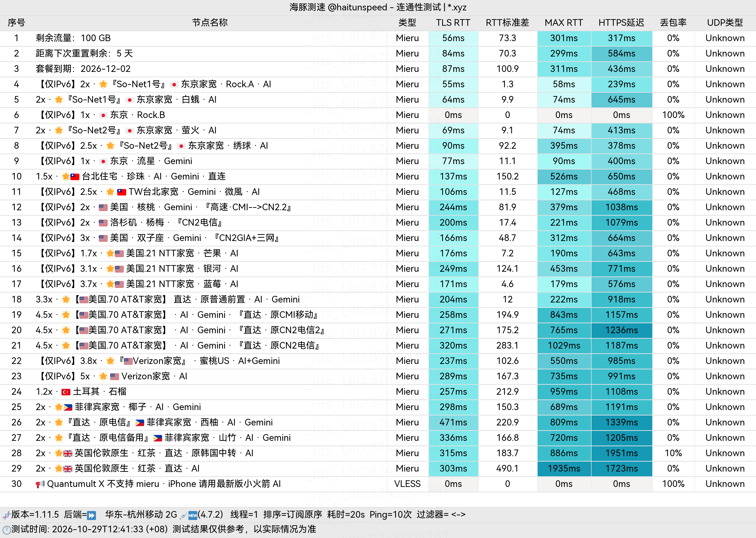This screenshot has width=756, height=538.
Task: Select the 序号 column header
Action: coord(17,22)
